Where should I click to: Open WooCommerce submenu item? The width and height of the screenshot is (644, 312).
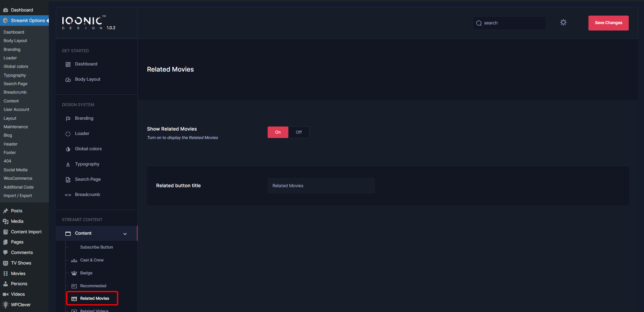click(18, 178)
